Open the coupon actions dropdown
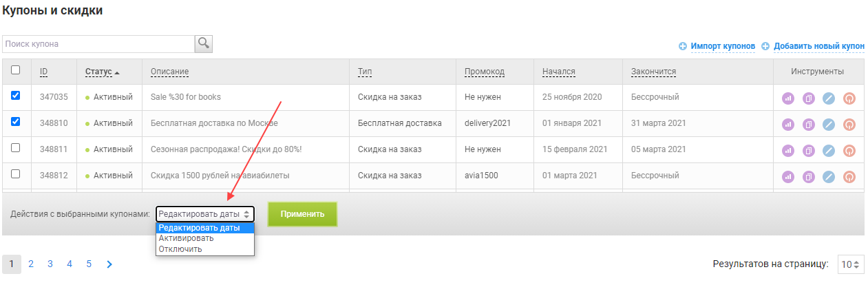 205,214
